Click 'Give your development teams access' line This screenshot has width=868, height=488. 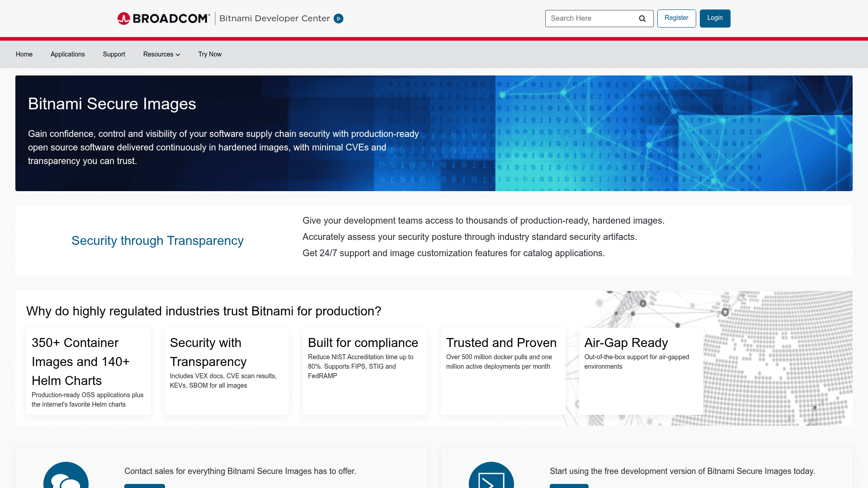(483, 221)
